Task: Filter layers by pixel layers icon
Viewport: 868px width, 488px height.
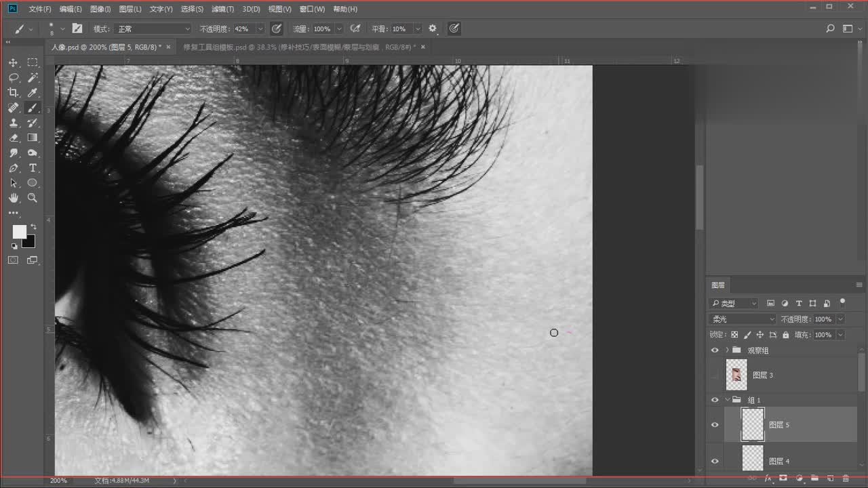Action: tap(770, 303)
